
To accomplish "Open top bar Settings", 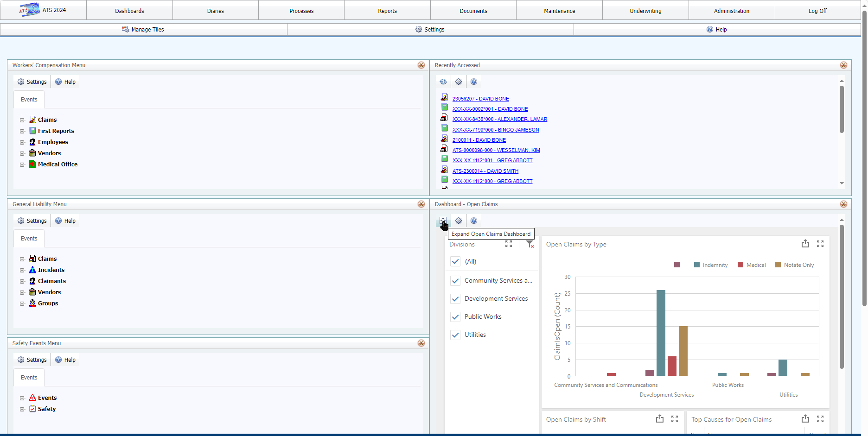I will (430, 29).
